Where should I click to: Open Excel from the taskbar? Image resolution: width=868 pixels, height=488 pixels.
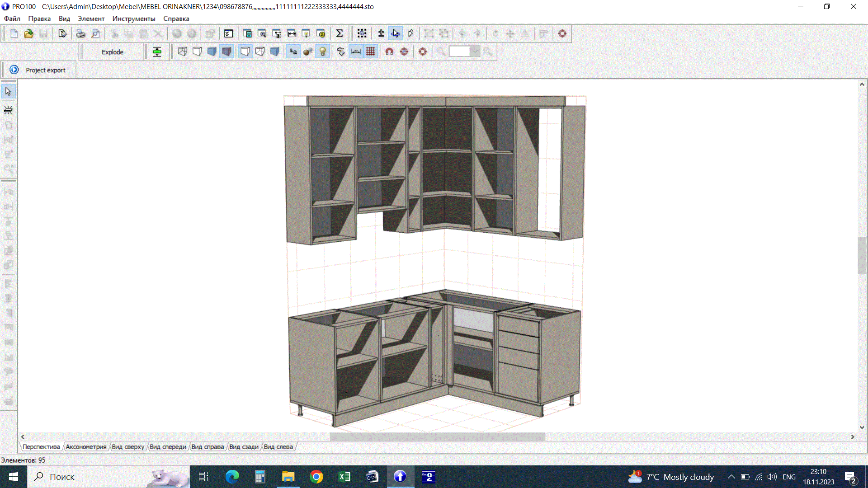pyautogui.click(x=344, y=477)
